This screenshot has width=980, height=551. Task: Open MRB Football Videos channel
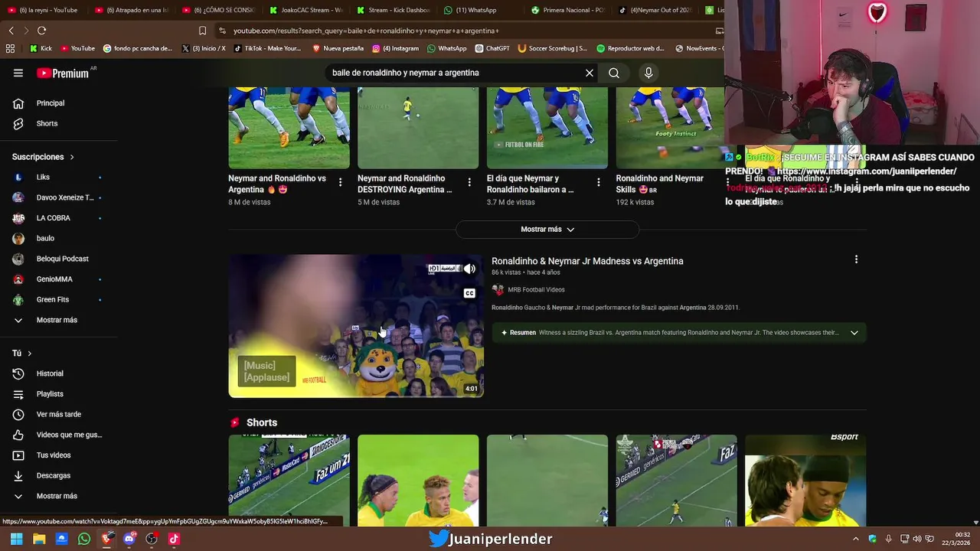tap(536, 290)
